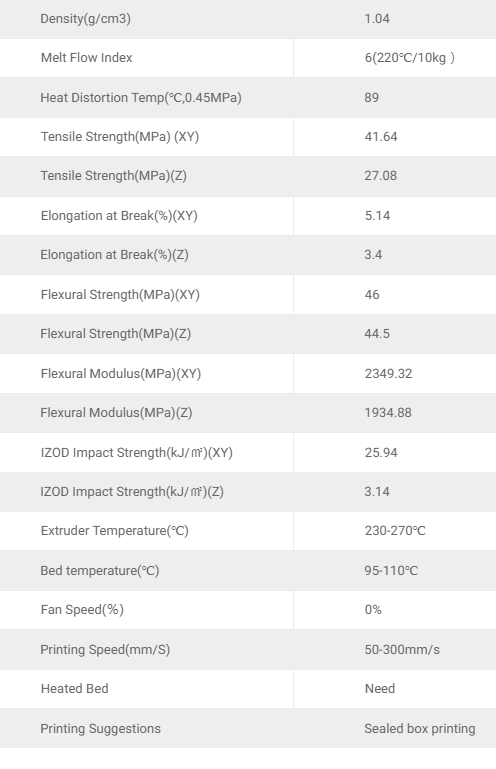Image resolution: width=496 pixels, height=769 pixels.
Task: Select the Tensile Strength(MPa)(Z) label
Action: pos(113,176)
